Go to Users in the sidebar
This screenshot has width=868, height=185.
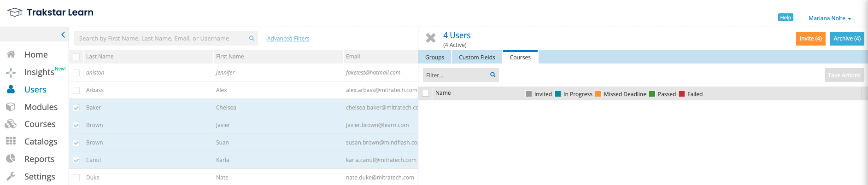(x=35, y=89)
